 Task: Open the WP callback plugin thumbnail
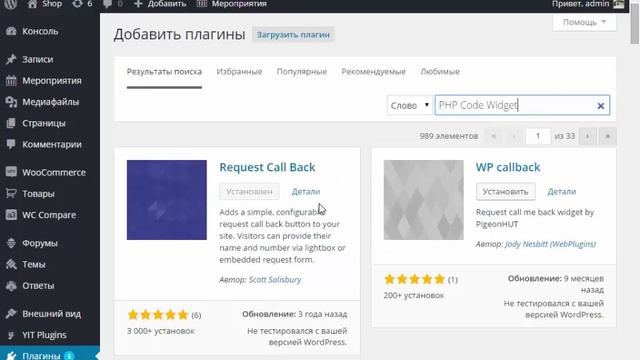coord(424,200)
